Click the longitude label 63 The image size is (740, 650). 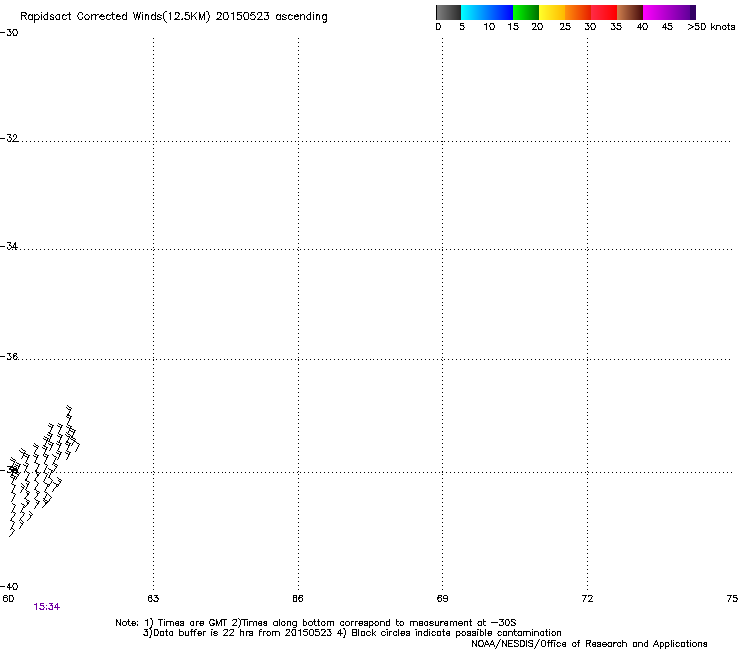[x=153, y=599]
